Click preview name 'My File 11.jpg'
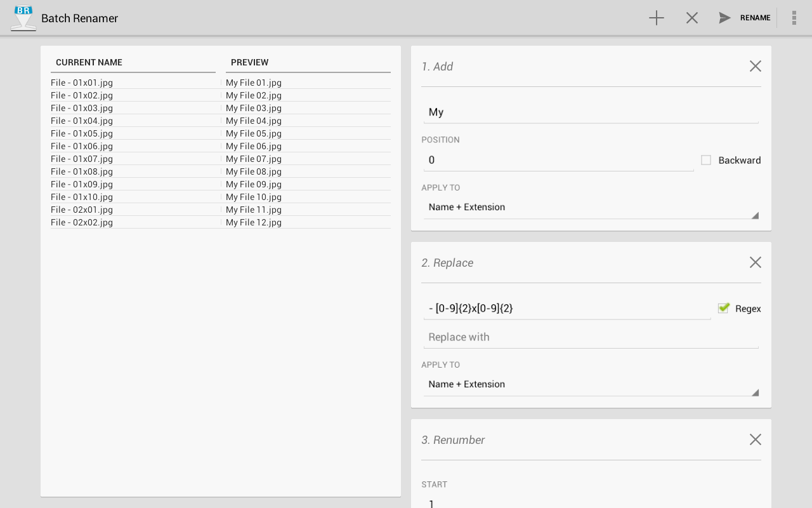The width and height of the screenshot is (812, 508). 254,210
